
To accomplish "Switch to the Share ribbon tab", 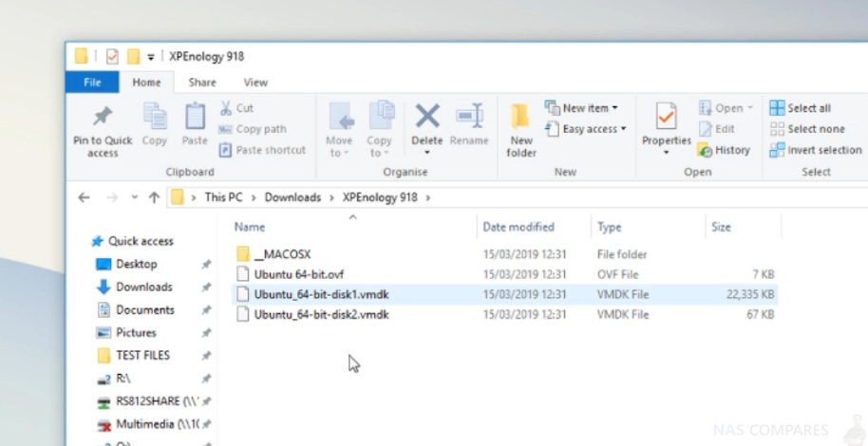I will tap(202, 83).
